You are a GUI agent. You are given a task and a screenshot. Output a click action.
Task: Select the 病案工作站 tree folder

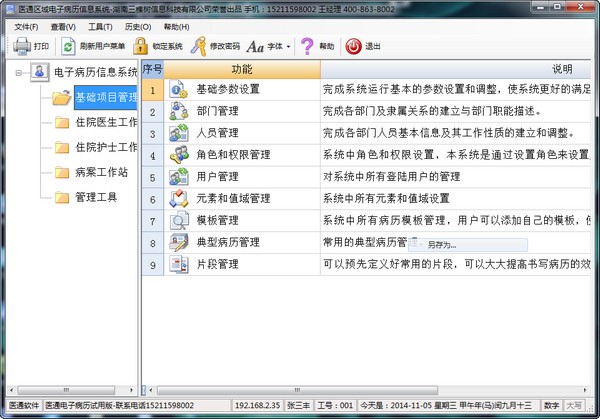click(102, 172)
